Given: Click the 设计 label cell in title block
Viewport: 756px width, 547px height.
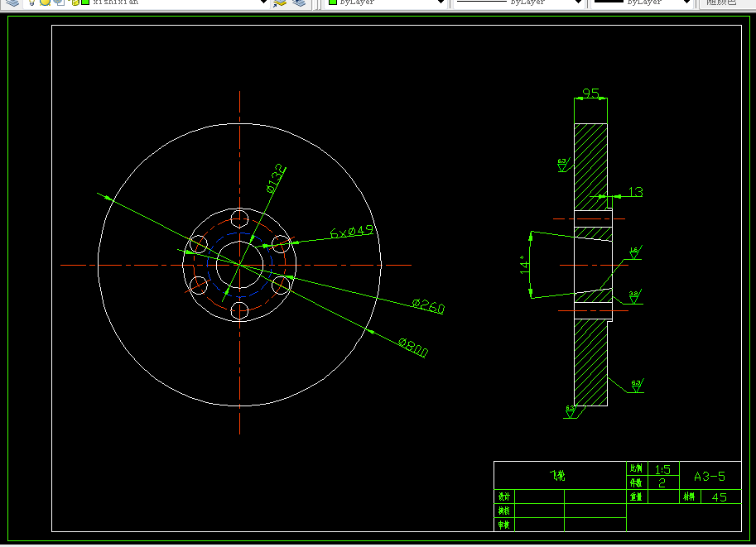Looking at the screenshot, I should click(x=504, y=497).
